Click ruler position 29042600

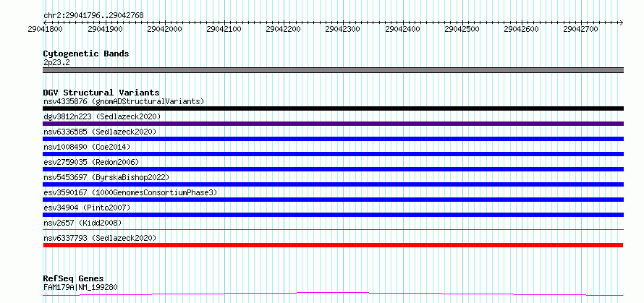pos(522,29)
